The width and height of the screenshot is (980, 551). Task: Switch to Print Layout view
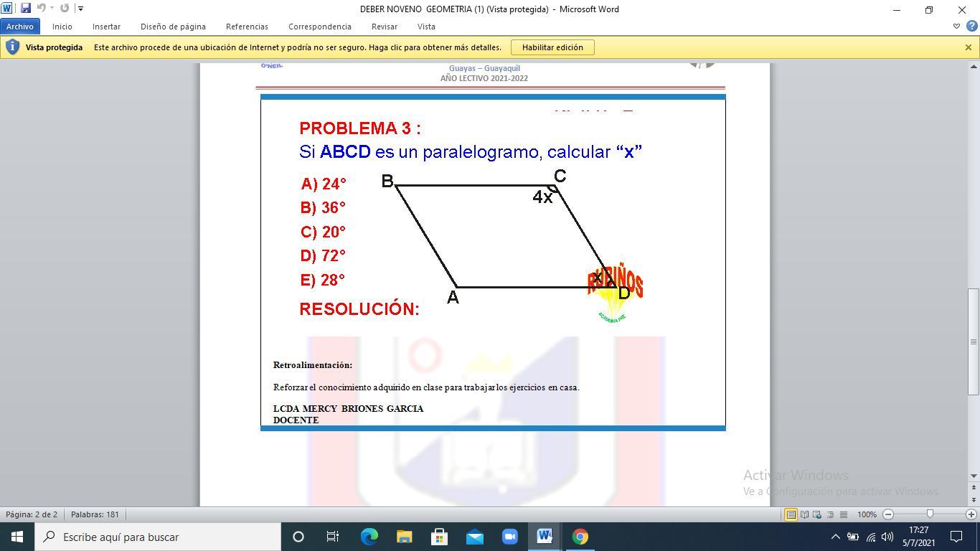point(791,514)
